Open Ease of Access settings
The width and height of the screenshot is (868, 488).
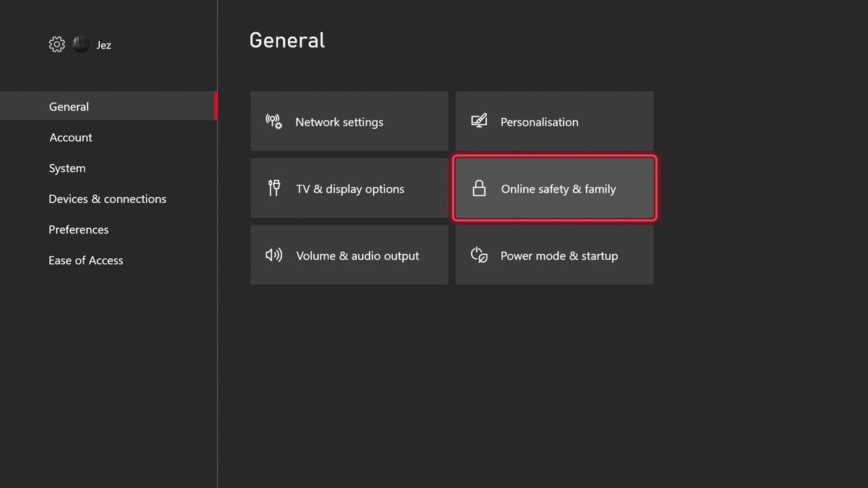85,260
